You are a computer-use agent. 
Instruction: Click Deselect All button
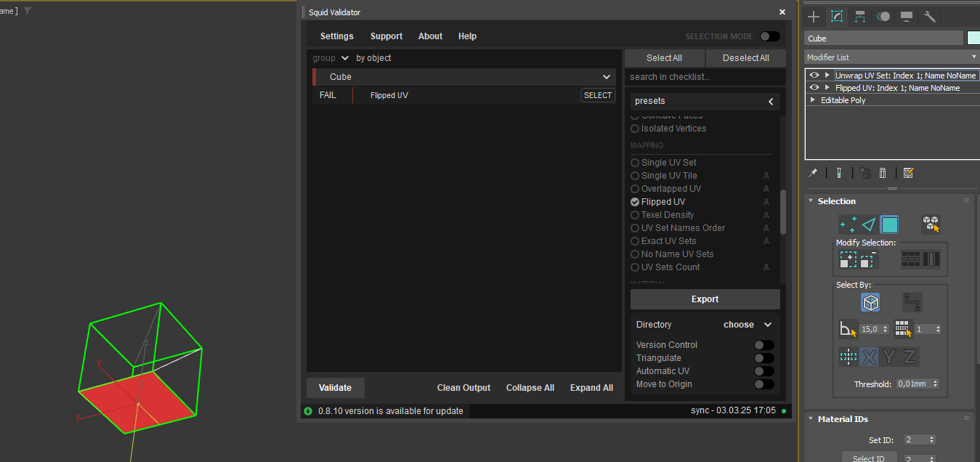746,58
